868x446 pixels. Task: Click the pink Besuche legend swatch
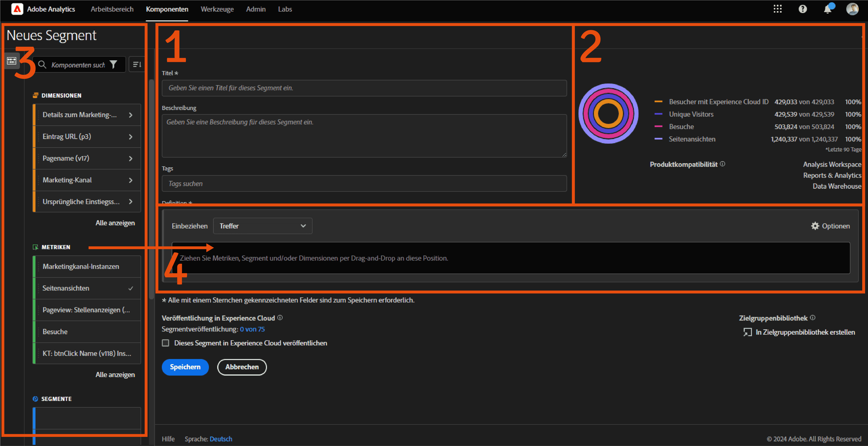[x=658, y=126]
